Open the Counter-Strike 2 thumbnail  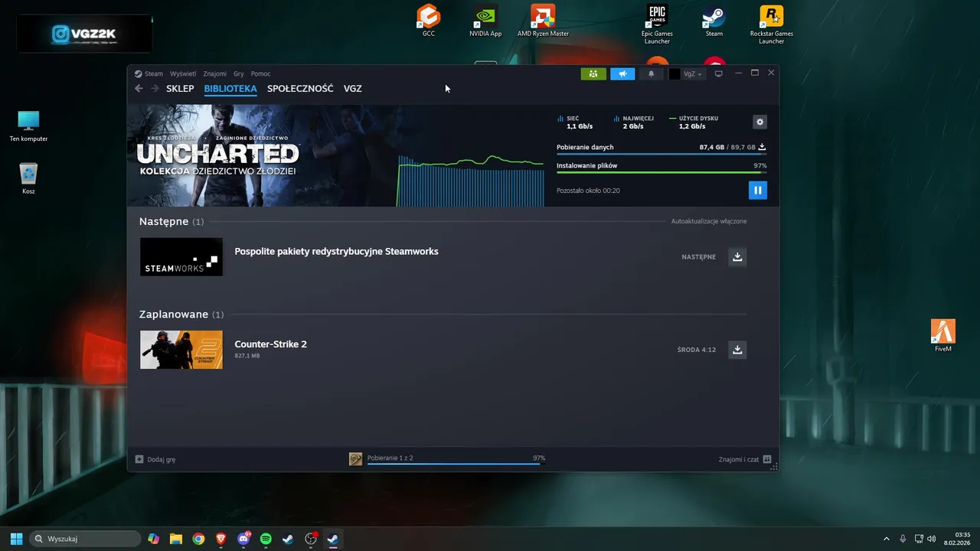(181, 350)
